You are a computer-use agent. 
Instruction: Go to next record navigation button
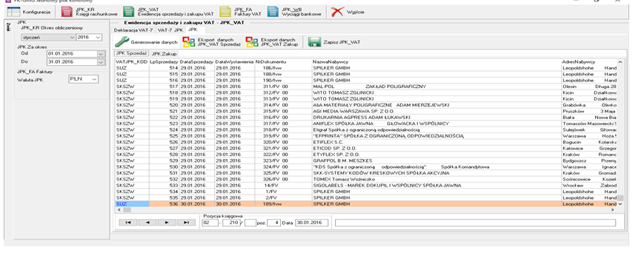click(x=167, y=223)
